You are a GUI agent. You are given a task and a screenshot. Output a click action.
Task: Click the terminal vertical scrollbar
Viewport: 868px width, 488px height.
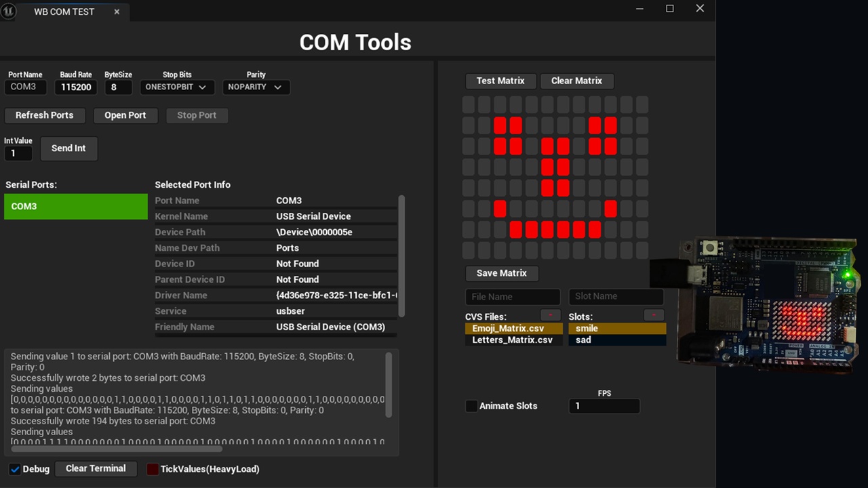(389, 384)
